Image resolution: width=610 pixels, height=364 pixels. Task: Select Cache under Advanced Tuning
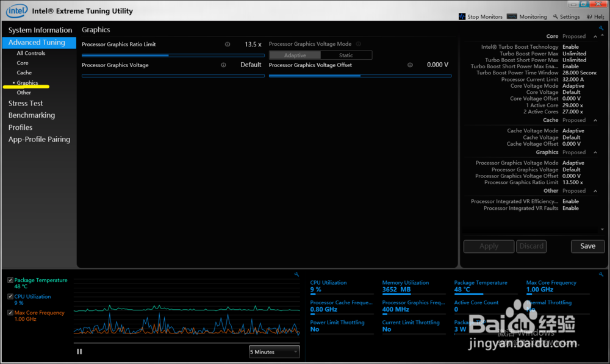(x=24, y=73)
